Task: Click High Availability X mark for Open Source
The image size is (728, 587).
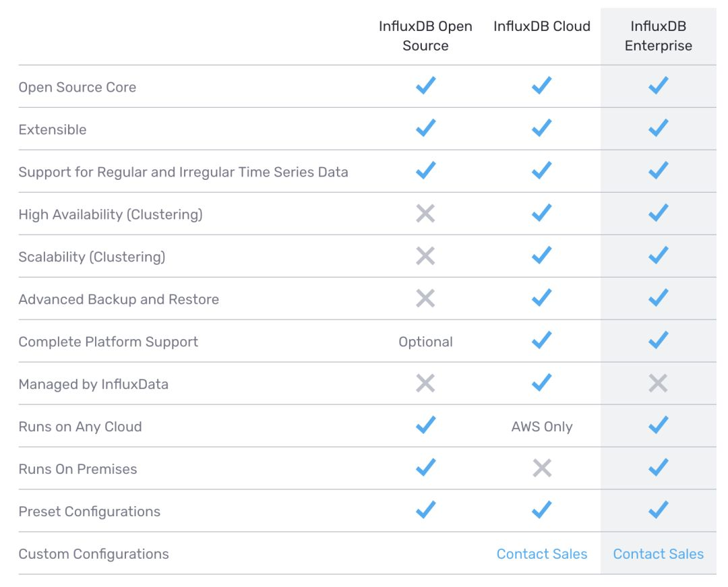Action: click(425, 214)
